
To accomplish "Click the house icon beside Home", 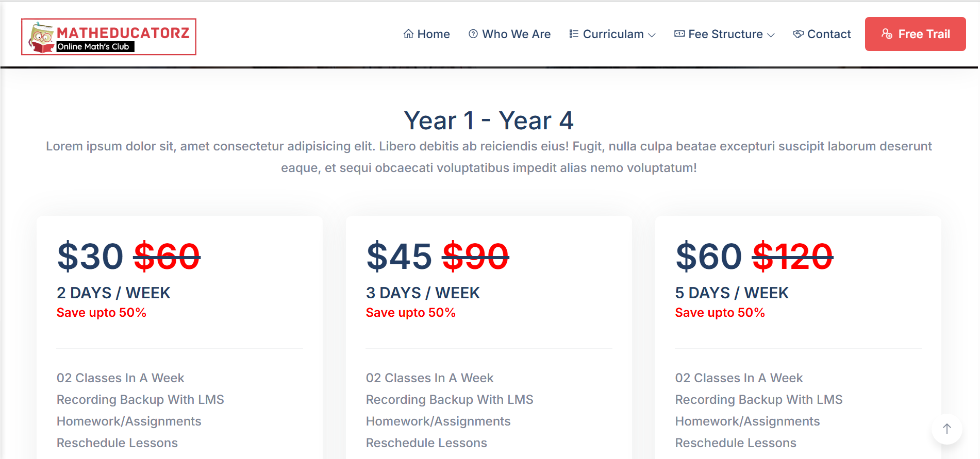I will 408,34.
